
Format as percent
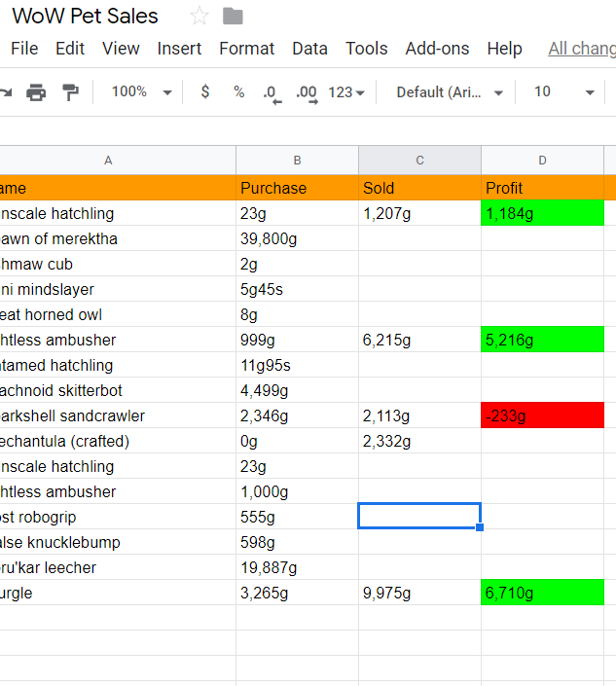(x=238, y=91)
